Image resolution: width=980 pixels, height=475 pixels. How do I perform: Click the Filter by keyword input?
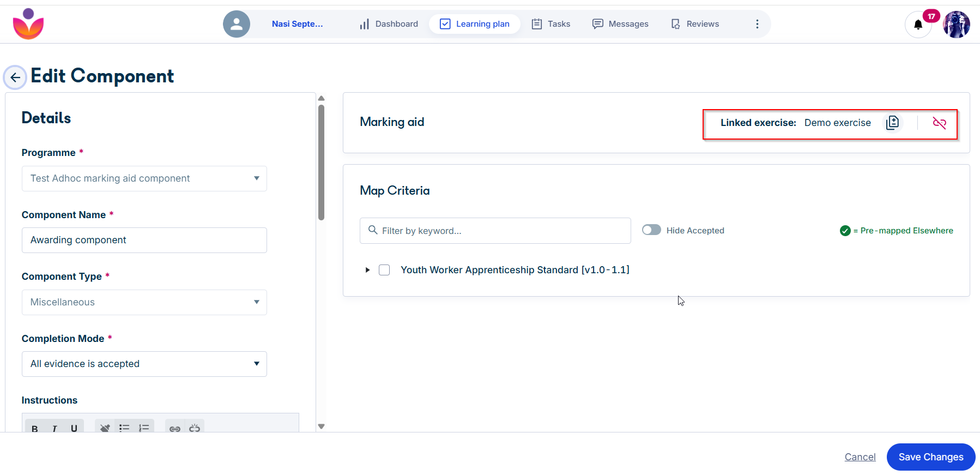point(495,231)
